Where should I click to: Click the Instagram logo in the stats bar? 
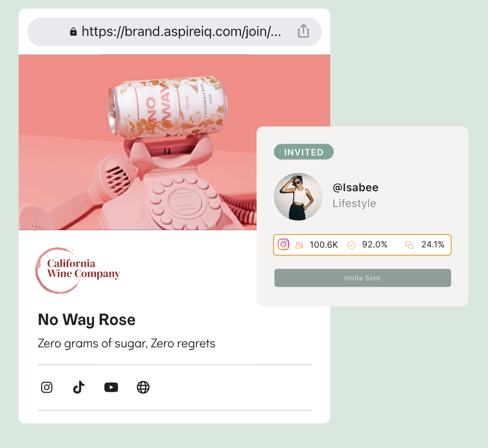(283, 245)
